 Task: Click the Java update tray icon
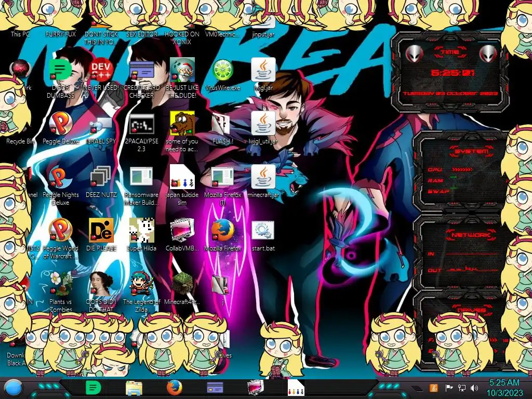pos(433,388)
